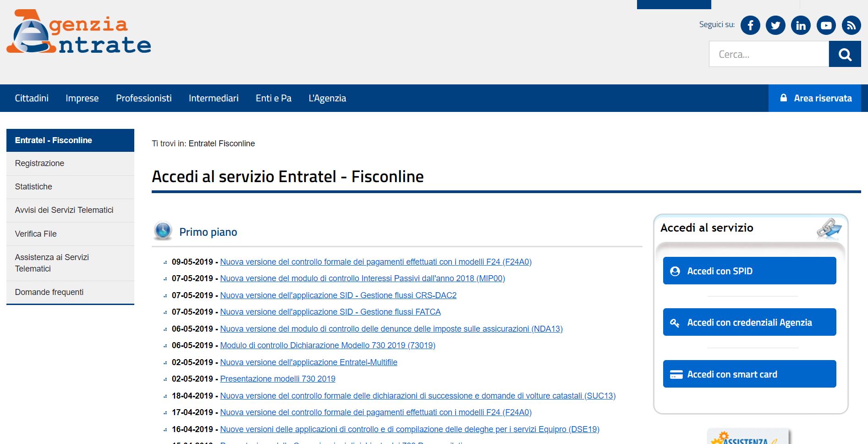Open Assistenza ai Servizi Telematici sidebar item
This screenshot has width=868, height=444.
pyautogui.click(x=70, y=263)
